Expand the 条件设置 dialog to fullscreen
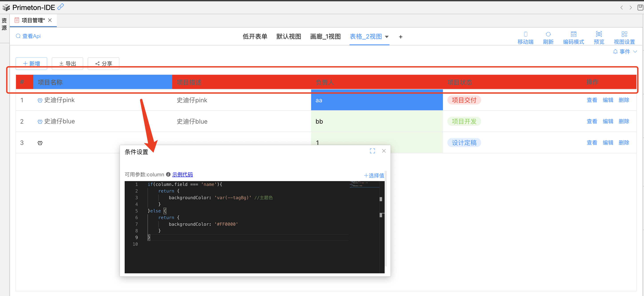This screenshot has height=296, width=644. point(372,151)
